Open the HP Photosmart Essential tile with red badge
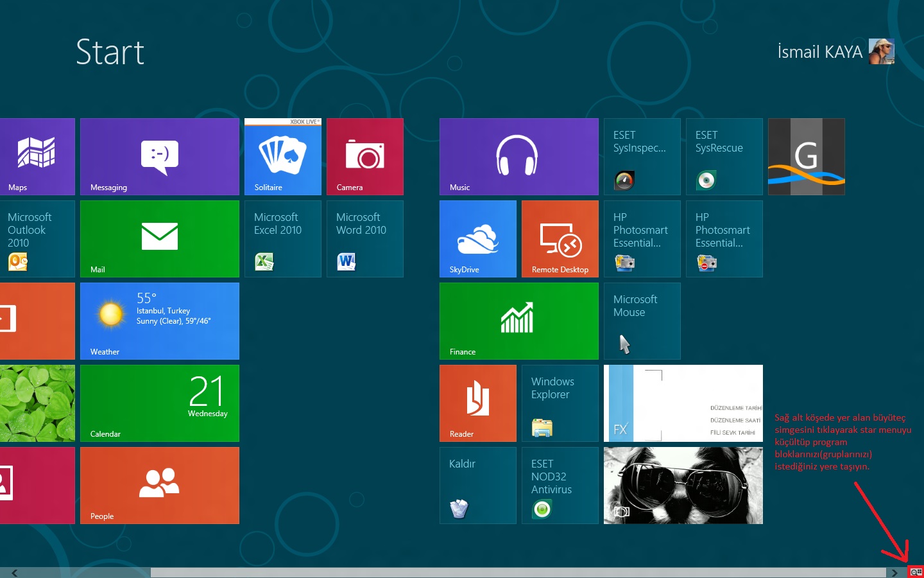The image size is (924, 578). pyautogui.click(x=724, y=239)
